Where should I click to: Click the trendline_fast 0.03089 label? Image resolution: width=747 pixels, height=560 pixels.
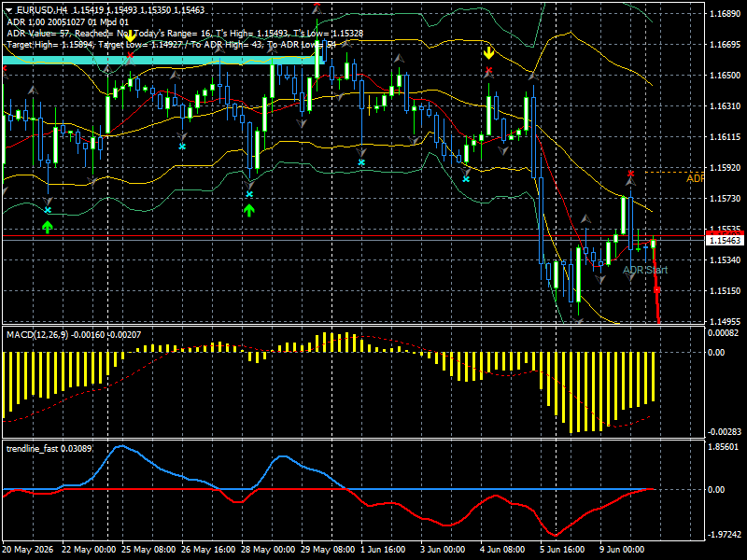coord(49,449)
